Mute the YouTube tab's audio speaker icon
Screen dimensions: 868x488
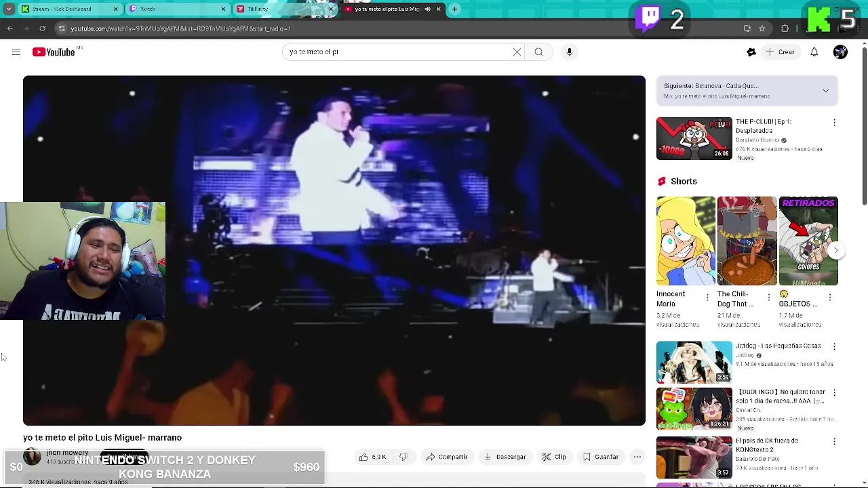[427, 9]
